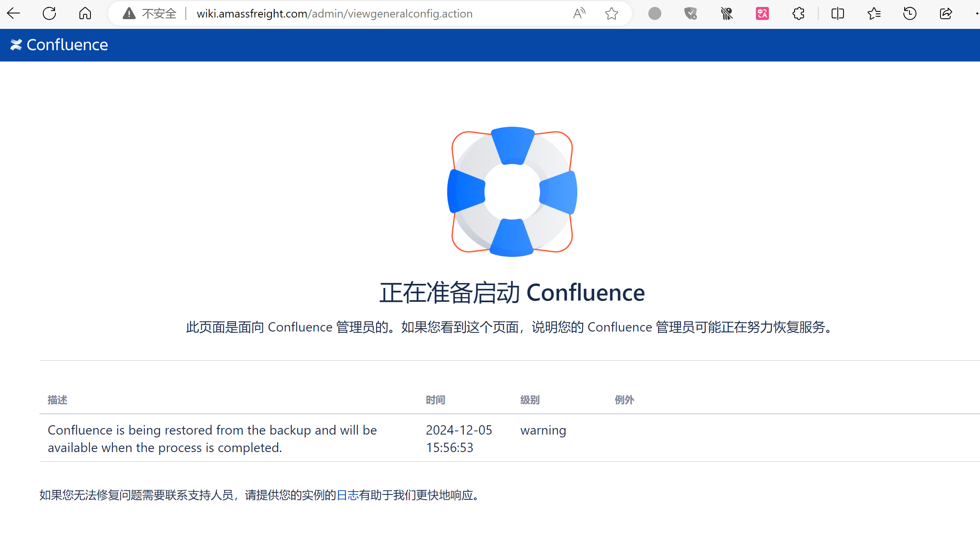This screenshot has height=560, width=980.
Task: Click the gray circle profile icon
Action: 654,13
